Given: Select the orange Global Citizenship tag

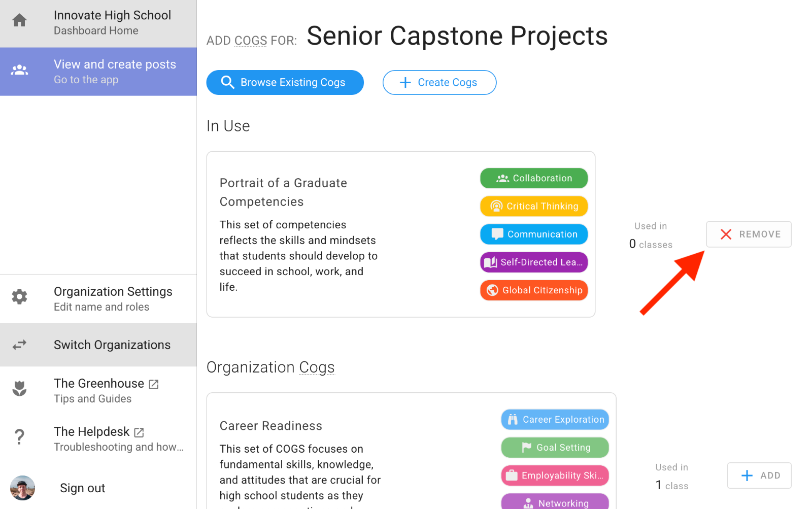Looking at the screenshot, I should pyautogui.click(x=534, y=290).
